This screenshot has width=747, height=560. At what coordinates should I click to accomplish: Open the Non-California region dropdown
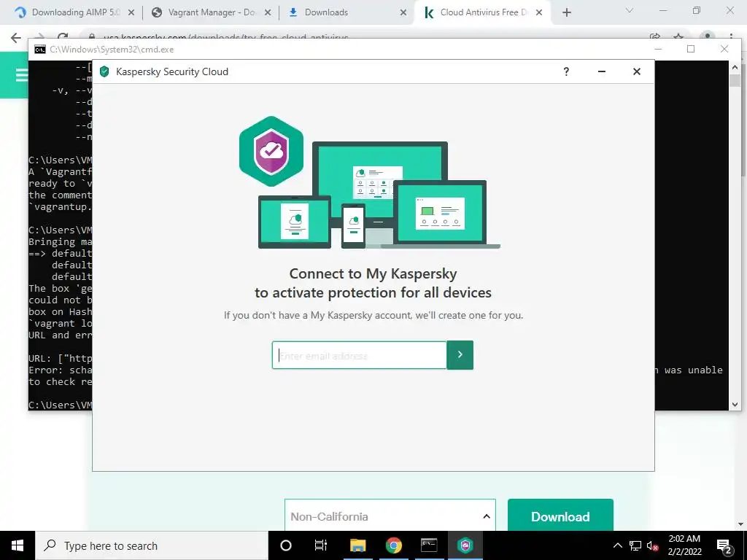[x=390, y=516]
